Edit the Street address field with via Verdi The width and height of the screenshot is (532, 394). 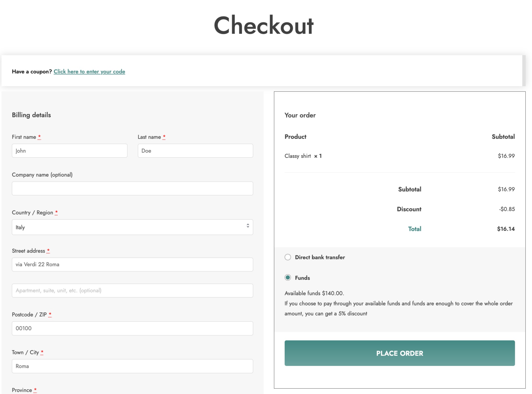pos(132,264)
